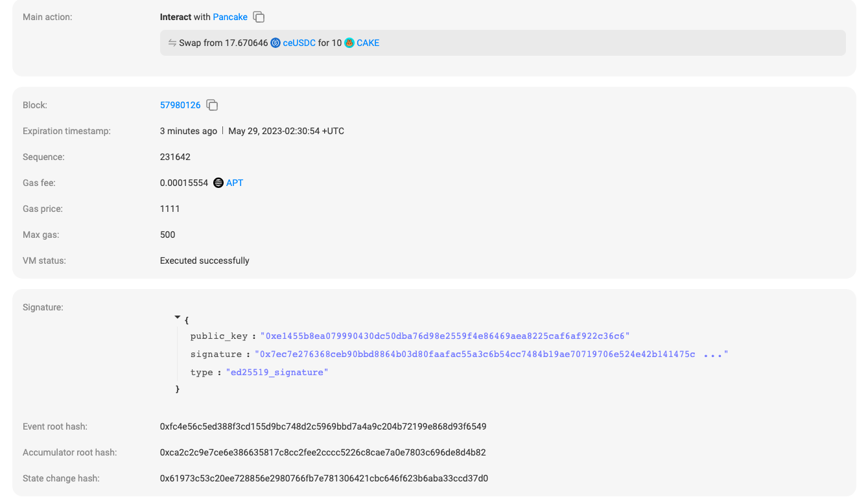Copy the Pancake contract address
Image resolution: width=868 pixels, height=497 pixels.
click(x=259, y=17)
